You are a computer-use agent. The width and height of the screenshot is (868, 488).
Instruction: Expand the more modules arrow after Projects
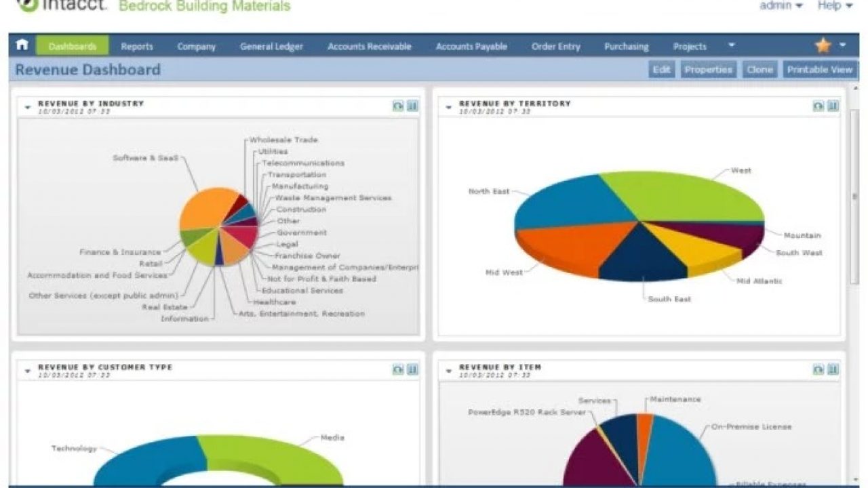[x=732, y=45]
